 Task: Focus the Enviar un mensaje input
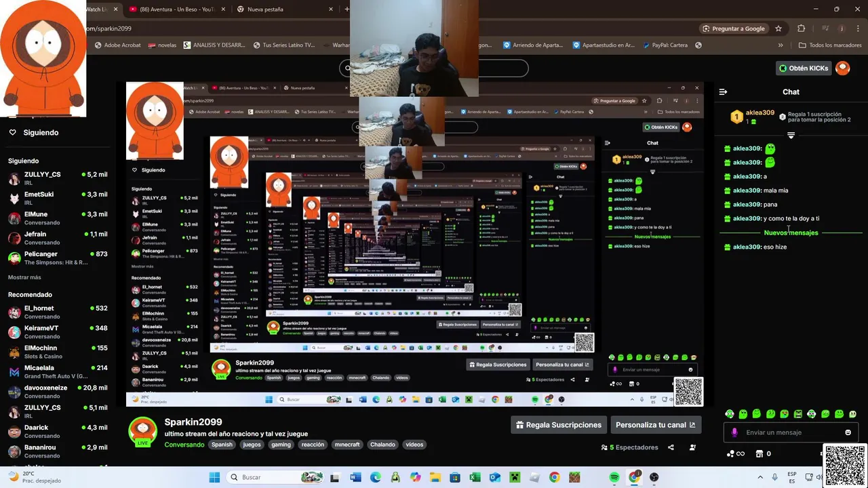[791, 432]
